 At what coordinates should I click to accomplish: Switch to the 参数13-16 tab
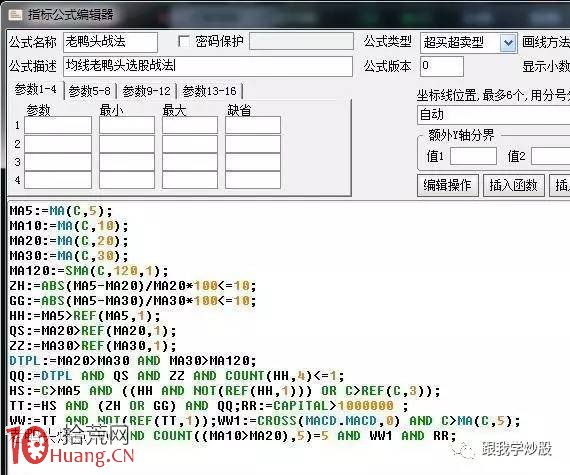[x=209, y=91]
